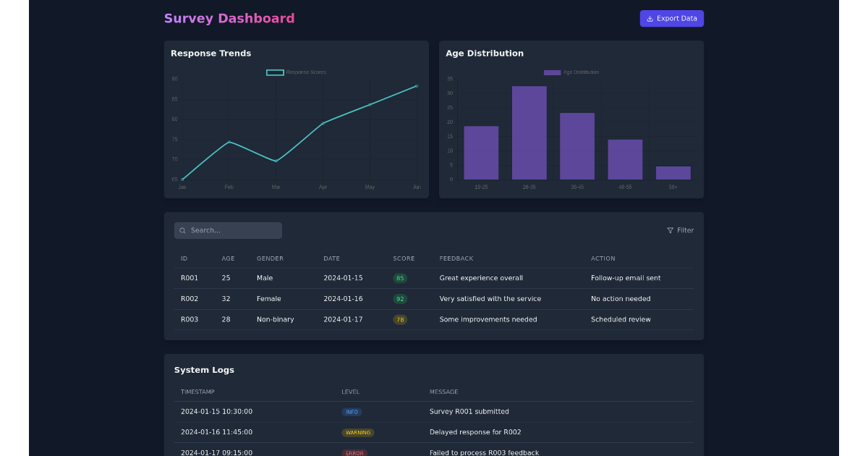Click the SCORE column header
Image resolution: width=868 pixels, height=456 pixels.
pos(404,258)
